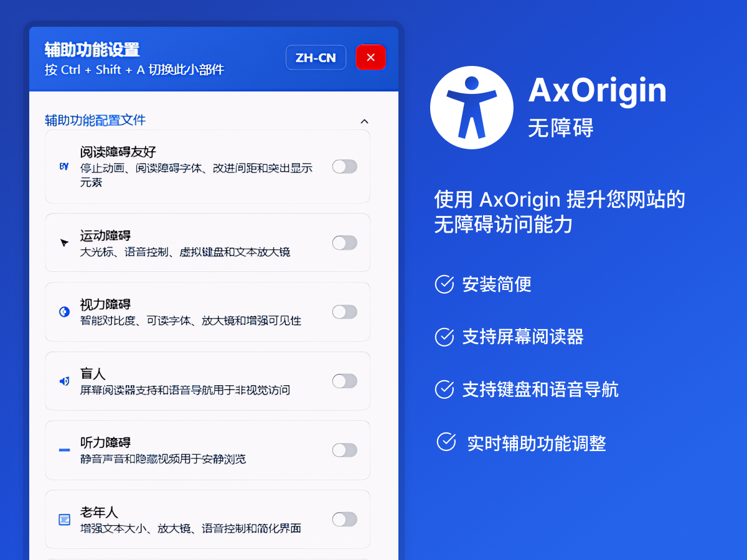Click the screen icon beside 老年人

[64, 519]
